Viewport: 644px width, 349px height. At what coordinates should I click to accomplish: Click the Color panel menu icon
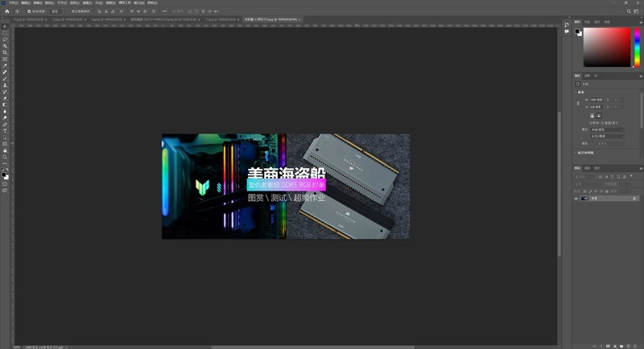641,23
